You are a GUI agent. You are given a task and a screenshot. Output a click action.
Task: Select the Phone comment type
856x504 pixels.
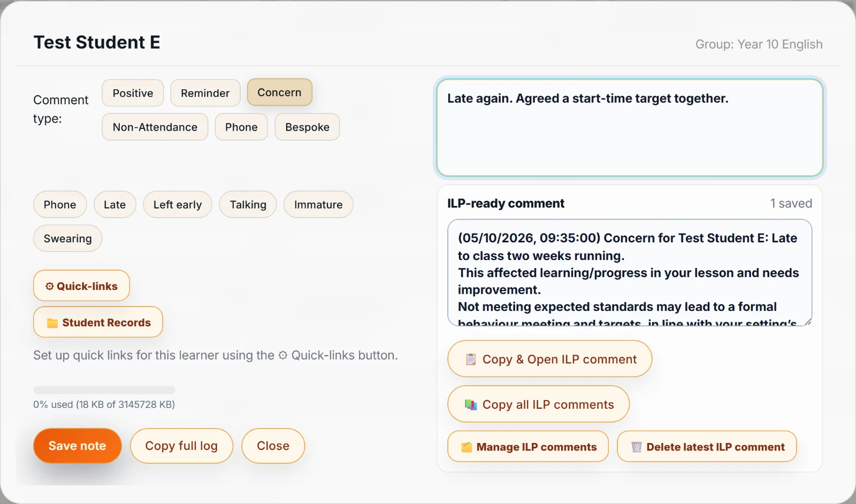[241, 127]
